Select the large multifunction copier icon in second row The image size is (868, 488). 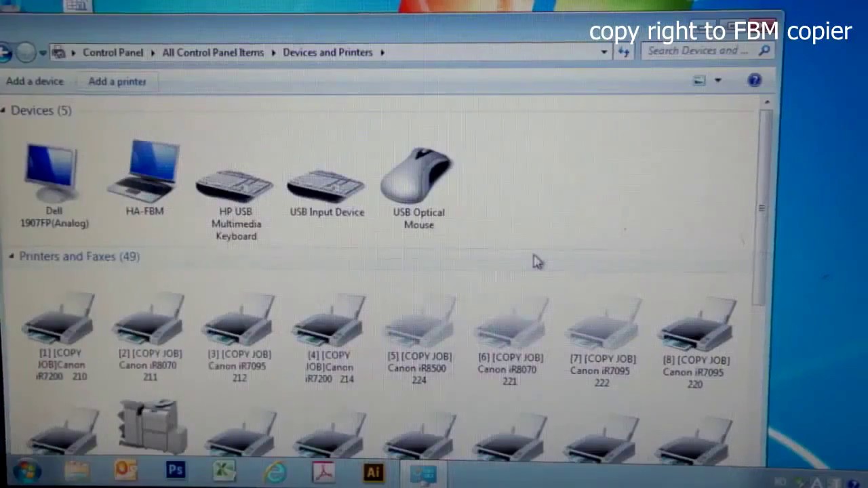coord(153,426)
